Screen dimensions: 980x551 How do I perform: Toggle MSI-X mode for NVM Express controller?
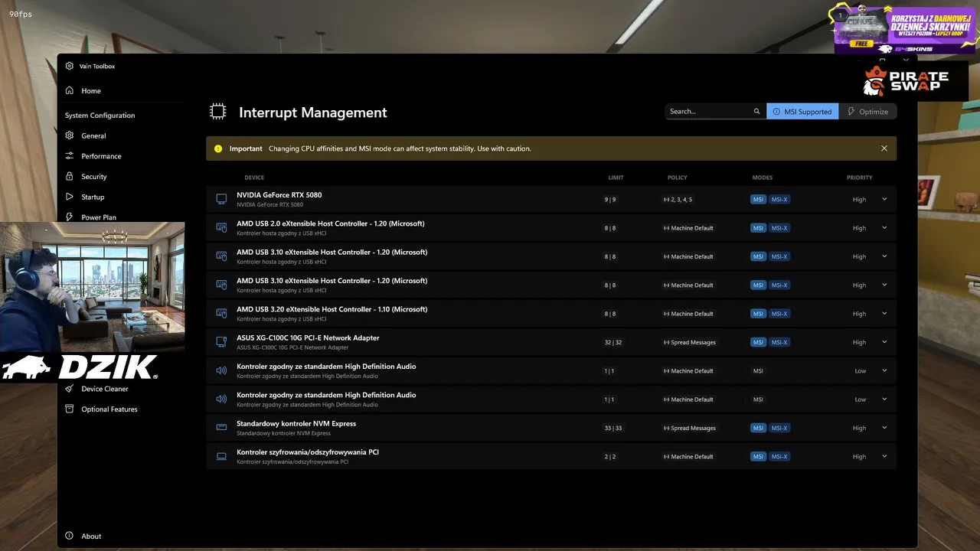pyautogui.click(x=779, y=428)
